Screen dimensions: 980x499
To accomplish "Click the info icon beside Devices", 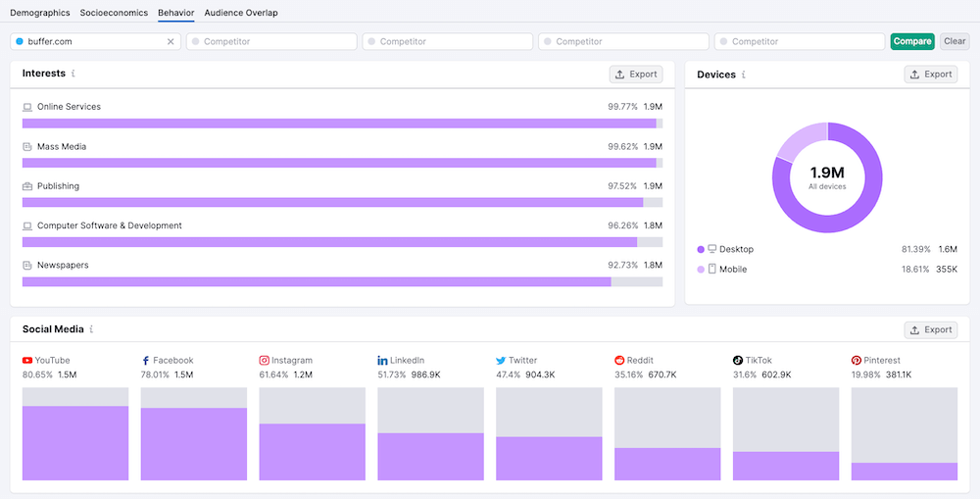I will click(x=744, y=75).
